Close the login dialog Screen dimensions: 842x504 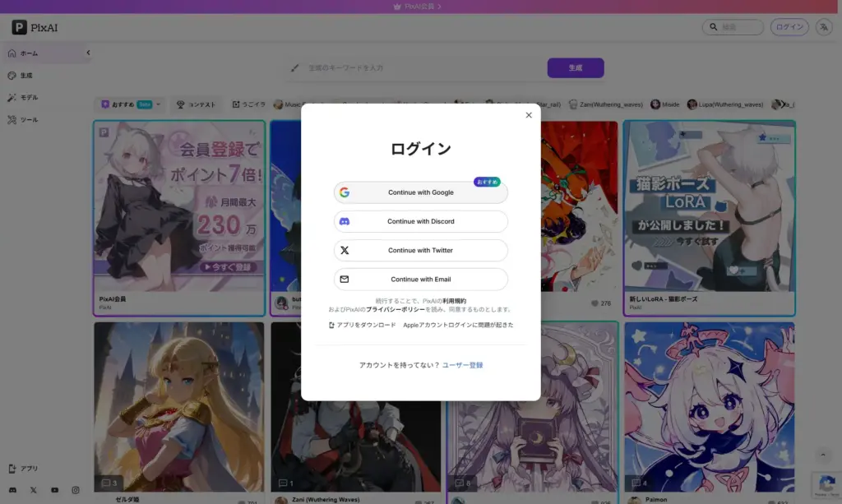(529, 115)
